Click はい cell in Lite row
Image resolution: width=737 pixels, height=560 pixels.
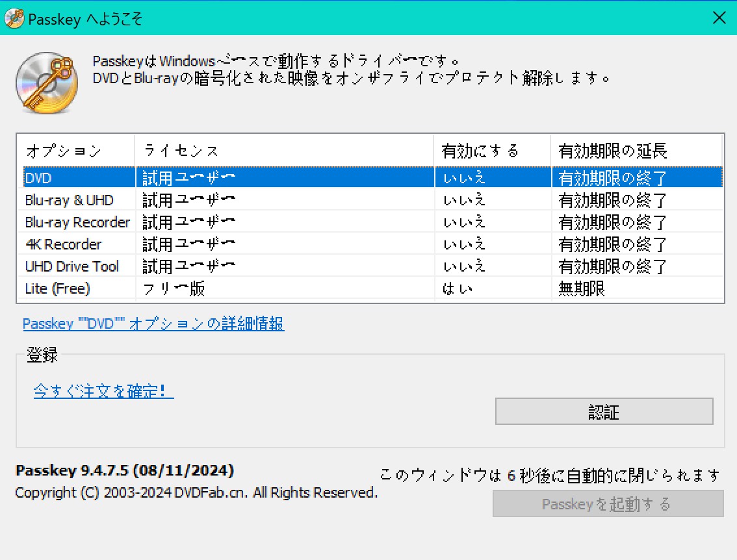click(458, 288)
